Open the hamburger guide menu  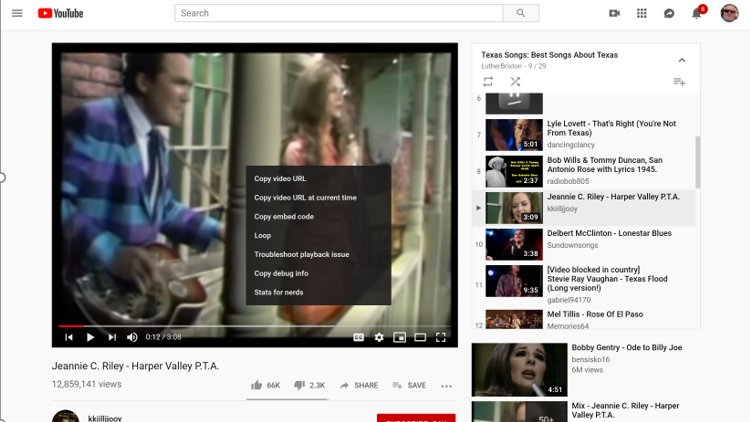point(17,13)
